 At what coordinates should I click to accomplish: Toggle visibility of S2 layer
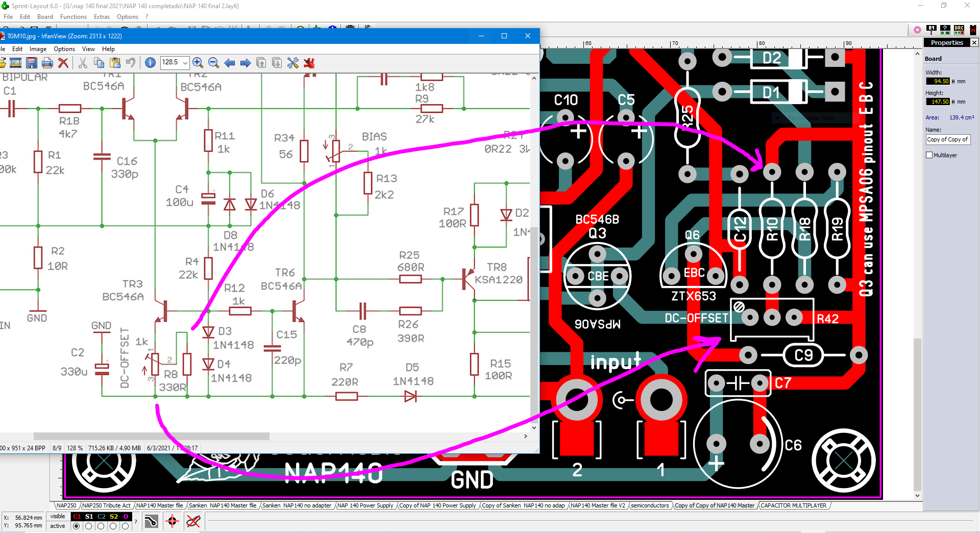click(x=114, y=517)
